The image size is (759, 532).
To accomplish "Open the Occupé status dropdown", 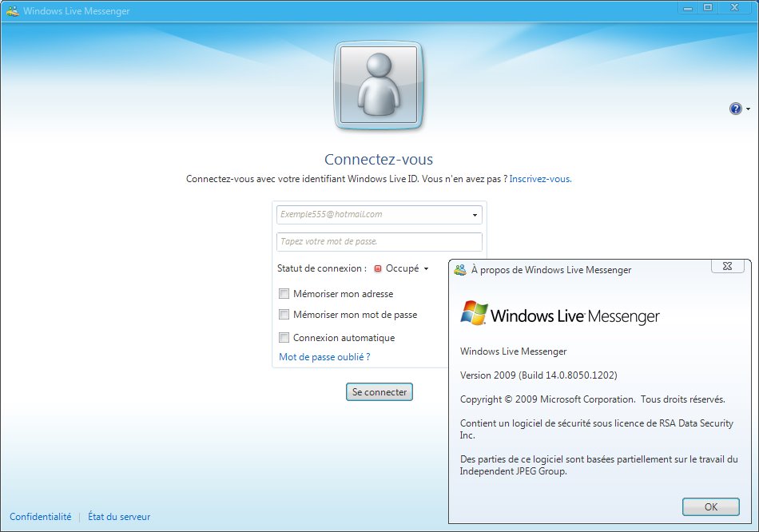I will pyautogui.click(x=427, y=268).
